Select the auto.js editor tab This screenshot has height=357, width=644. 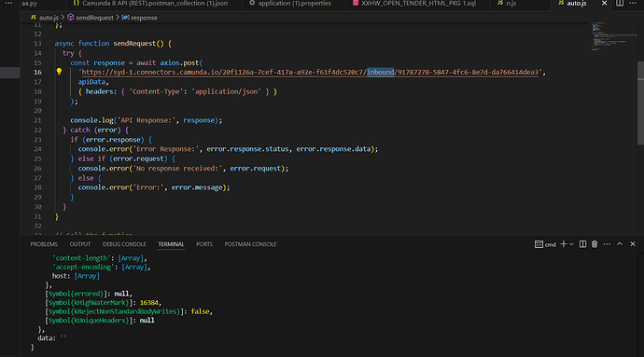tap(572, 4)
